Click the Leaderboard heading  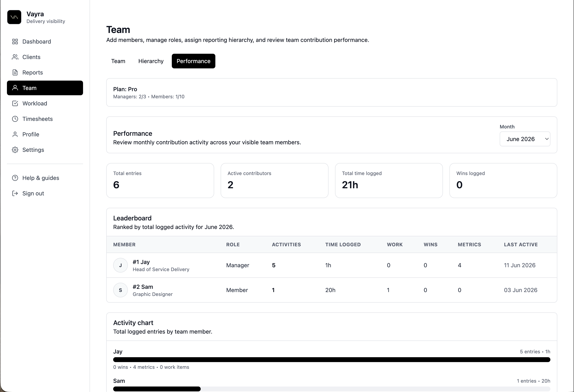pyautogui.click(x=132, y=218)
